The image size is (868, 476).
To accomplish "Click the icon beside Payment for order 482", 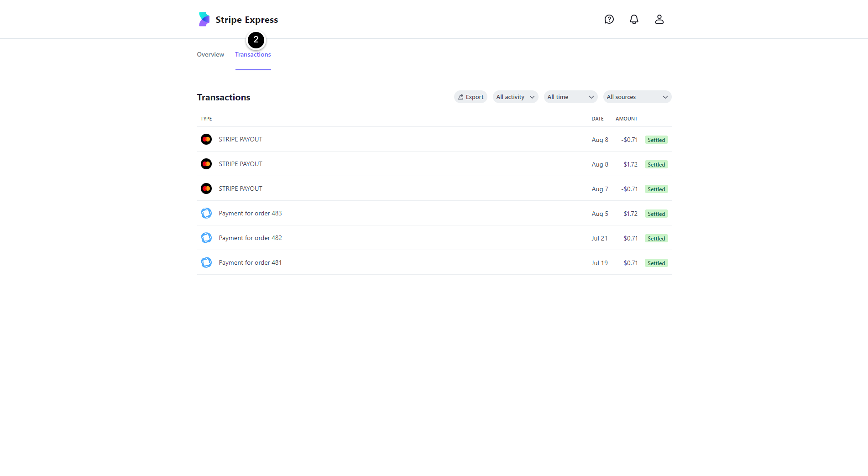I will [x=206, y=238].
